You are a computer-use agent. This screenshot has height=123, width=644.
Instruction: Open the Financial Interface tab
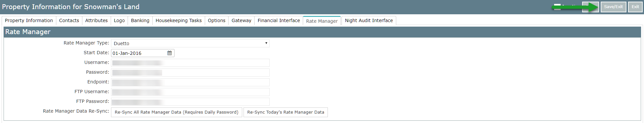(x=279, y=20)
